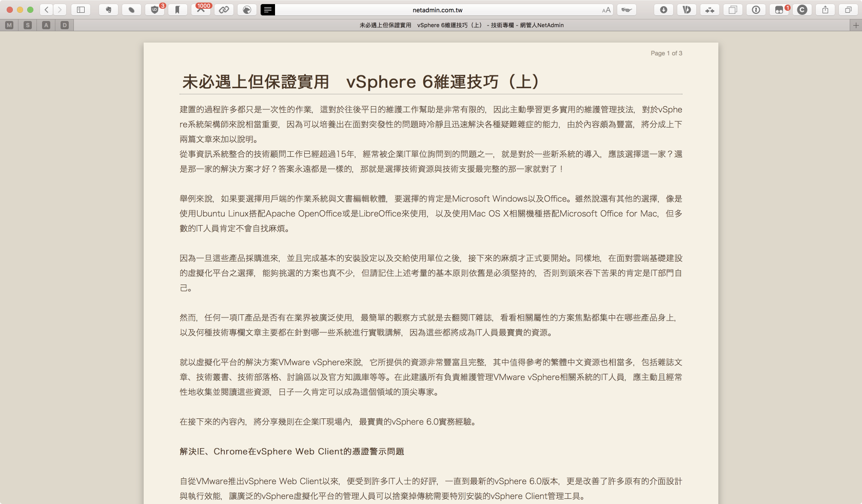Click the chain link extension icon
Image resolution: width=862 pixels, height=504 pixels.
click(x=224, y=10)
